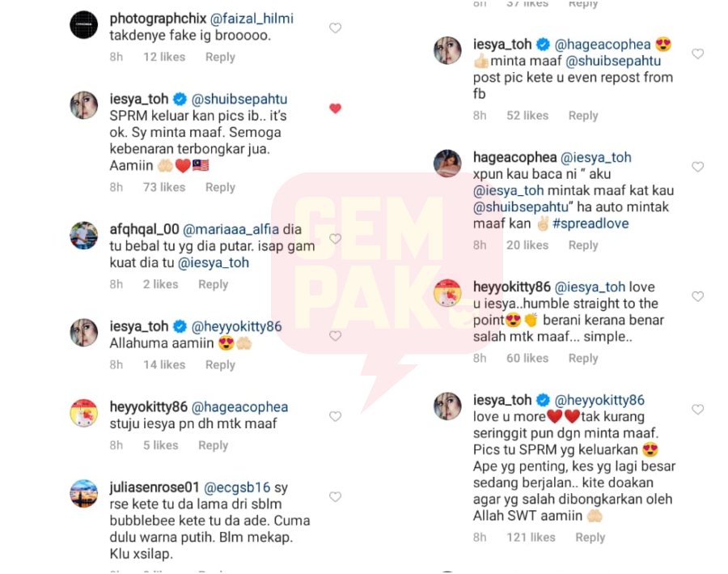The image size is (728, 574).
Task: Like photographchix's comment with the heart
Action: click(335, 28)
